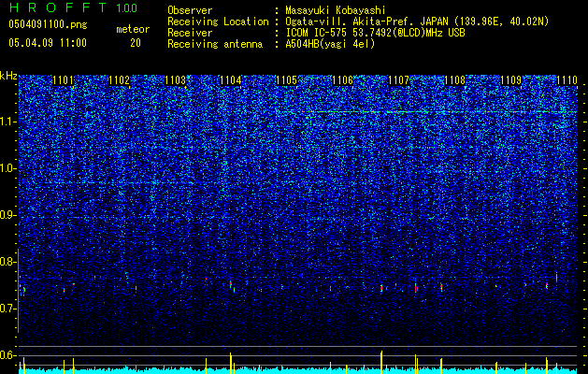The image size is (588, 374).
Task: Click observer name Masayuki Kobayashi
Action: 336,11
